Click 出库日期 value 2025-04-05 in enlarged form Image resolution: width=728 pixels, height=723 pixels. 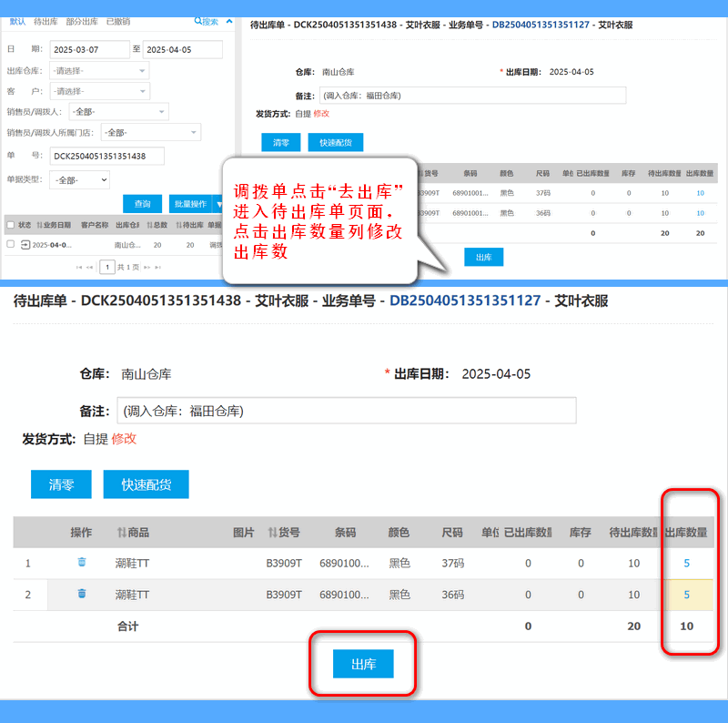[496, 374]
